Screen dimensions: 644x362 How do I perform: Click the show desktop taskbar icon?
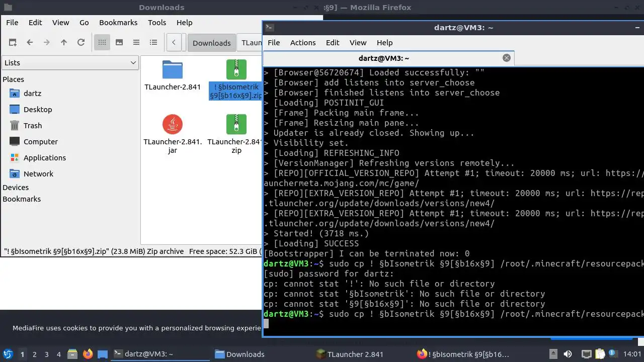tap(103, 354)
